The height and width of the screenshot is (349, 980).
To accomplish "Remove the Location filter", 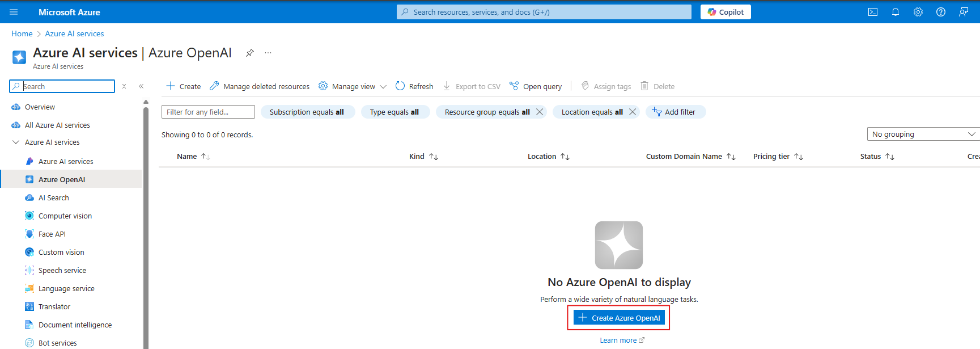I will point(633,112).
